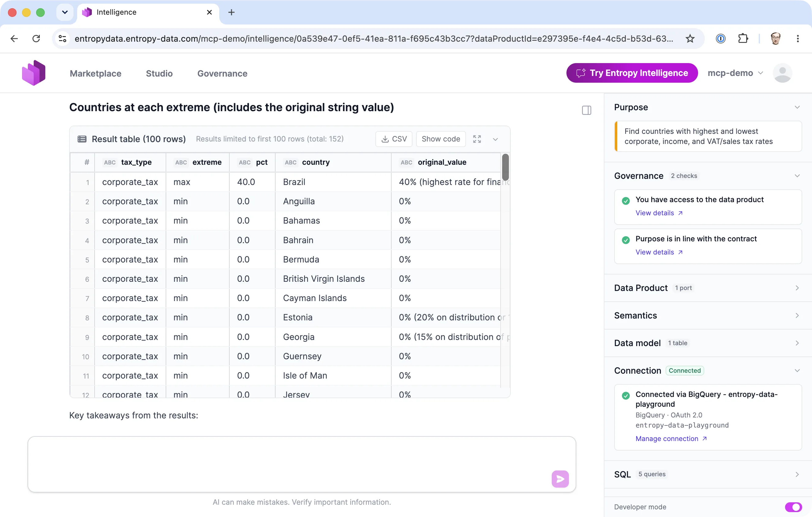Bookmark this page with the star
The width and height of the screenshot is (812, 517).
pyautogui.click(x=690, y=39)
